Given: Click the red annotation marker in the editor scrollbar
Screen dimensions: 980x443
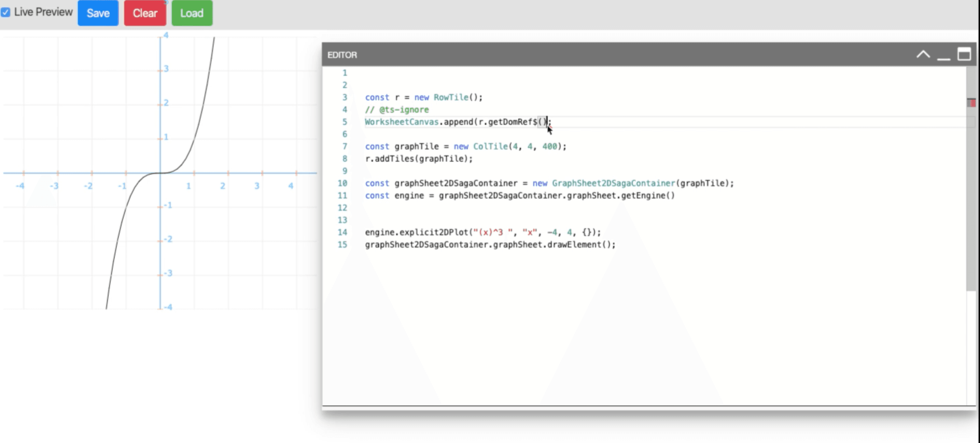Looking at the screenshot, I should (972, 103).
